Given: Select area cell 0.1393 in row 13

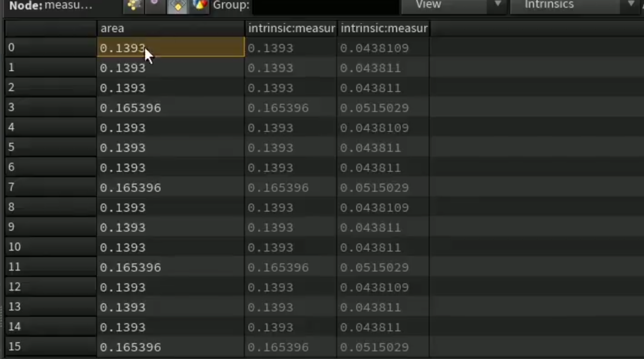Looking at the screenshot, I should point(171,307).
